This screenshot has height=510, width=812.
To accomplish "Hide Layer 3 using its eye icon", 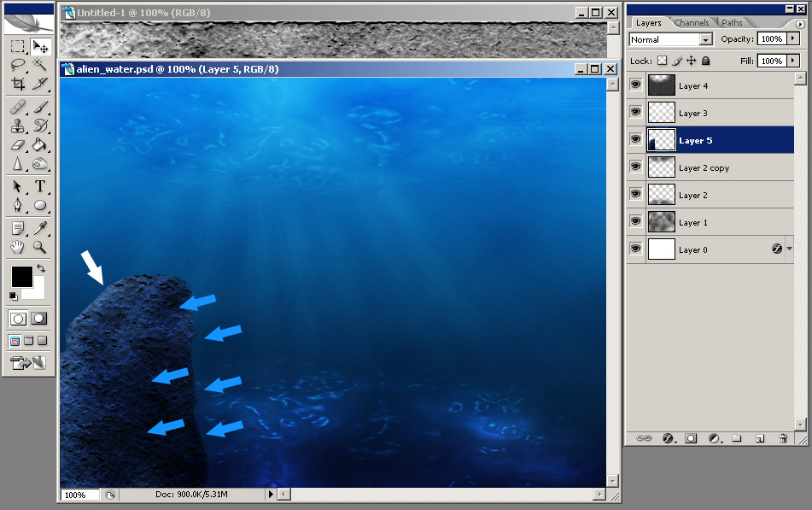I will pos(636,112).
